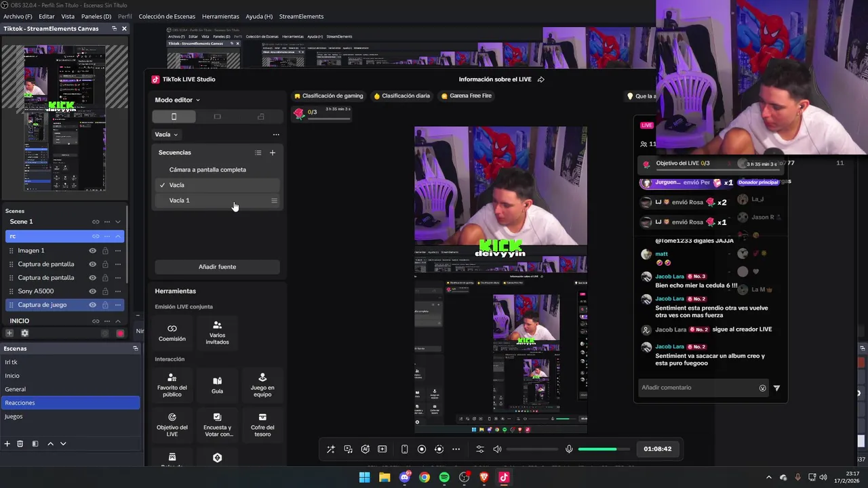Select the landscape layout mode

pos(217,117)
